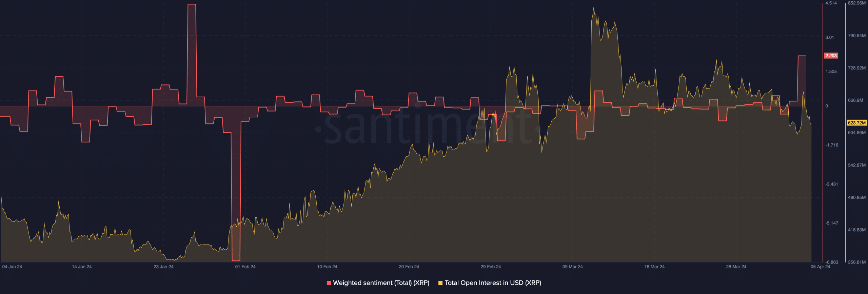Select the 05 Apr 24 date label

click(821, 267)
